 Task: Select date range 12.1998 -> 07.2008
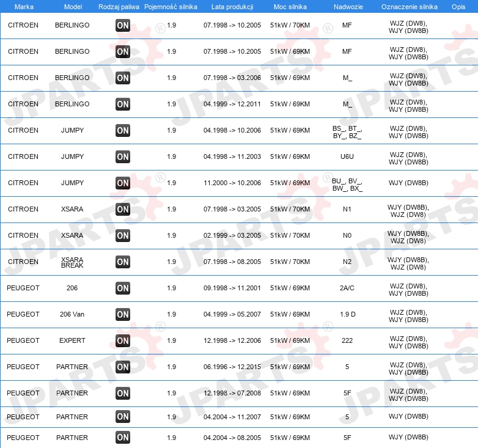(232, 393)
